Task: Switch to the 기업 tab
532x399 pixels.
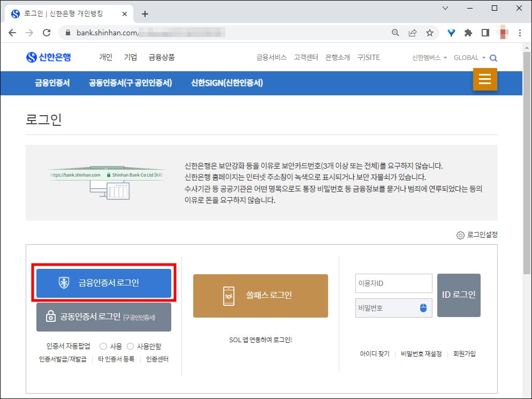Action: tap(130, 57)
